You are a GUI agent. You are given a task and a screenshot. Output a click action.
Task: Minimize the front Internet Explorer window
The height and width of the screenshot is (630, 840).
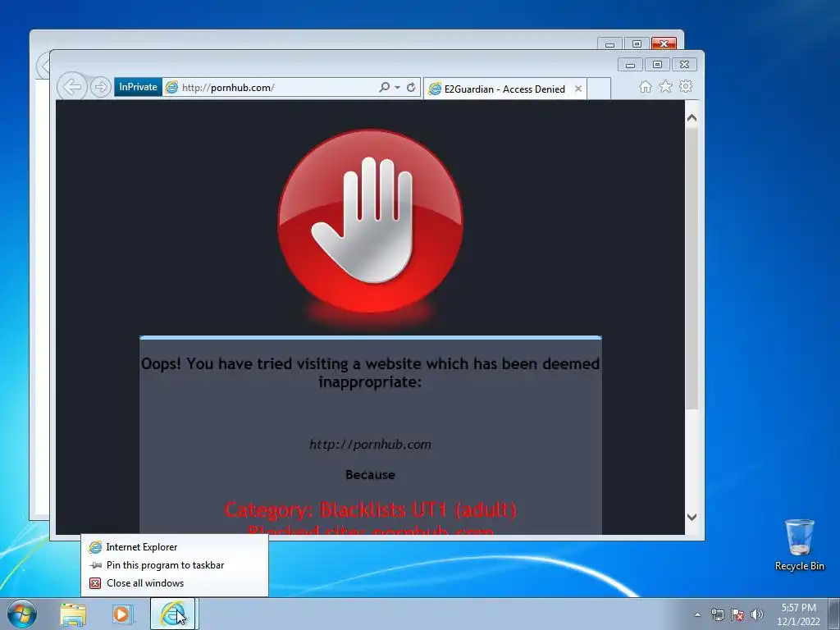(x=630, y=65)
